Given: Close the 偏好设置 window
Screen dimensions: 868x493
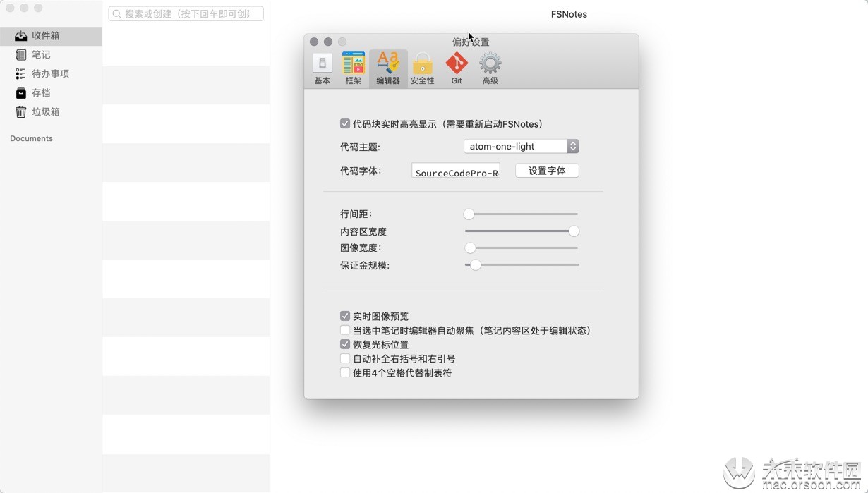Looking at the screenshot, I should click(314, 42).
